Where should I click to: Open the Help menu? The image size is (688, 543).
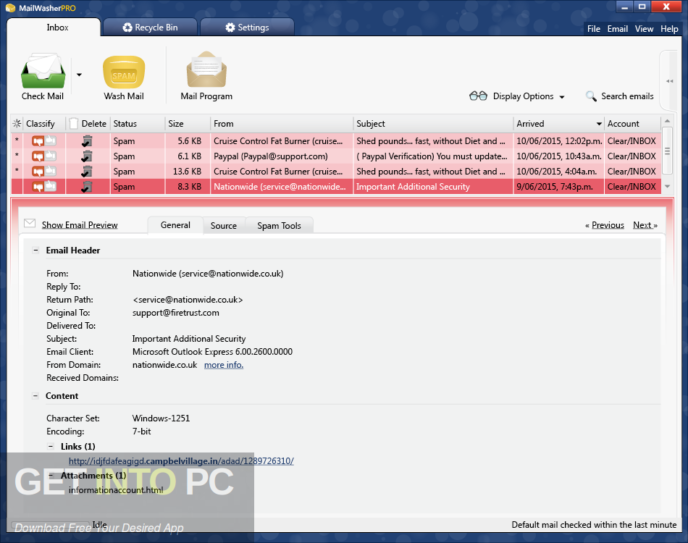click(x=669, y=29)
